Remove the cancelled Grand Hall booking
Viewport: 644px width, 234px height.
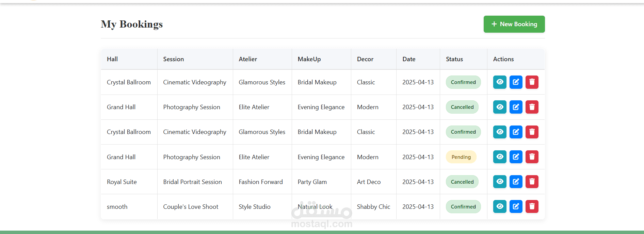[532, 107]
